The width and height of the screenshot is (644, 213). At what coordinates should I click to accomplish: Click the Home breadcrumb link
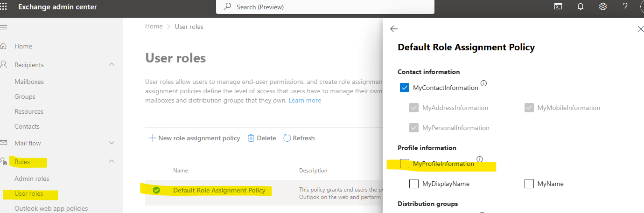tap(154, 27)
